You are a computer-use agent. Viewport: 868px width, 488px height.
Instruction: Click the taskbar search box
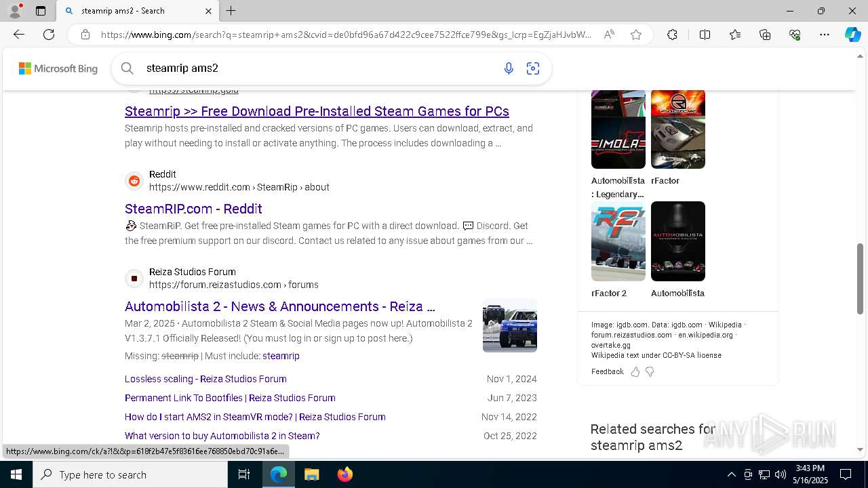click(130, 474)
